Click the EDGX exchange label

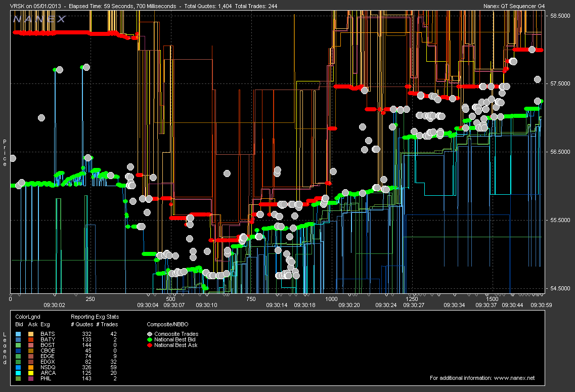48,362
